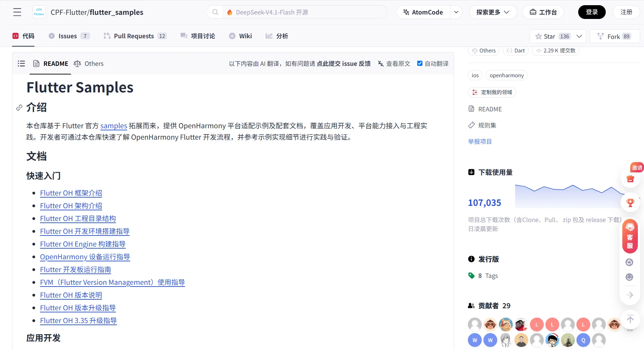Open Flutter OH 版本说明 link
The width and height of the screenshot is (644, 350).
(71, 295)
